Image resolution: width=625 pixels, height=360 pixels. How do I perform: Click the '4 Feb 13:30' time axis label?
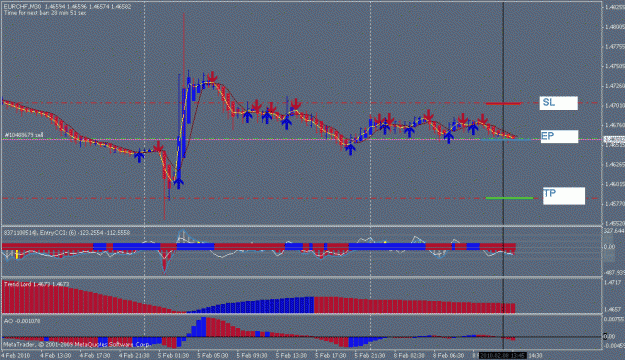pyautogui.click(x=55, y=355)
